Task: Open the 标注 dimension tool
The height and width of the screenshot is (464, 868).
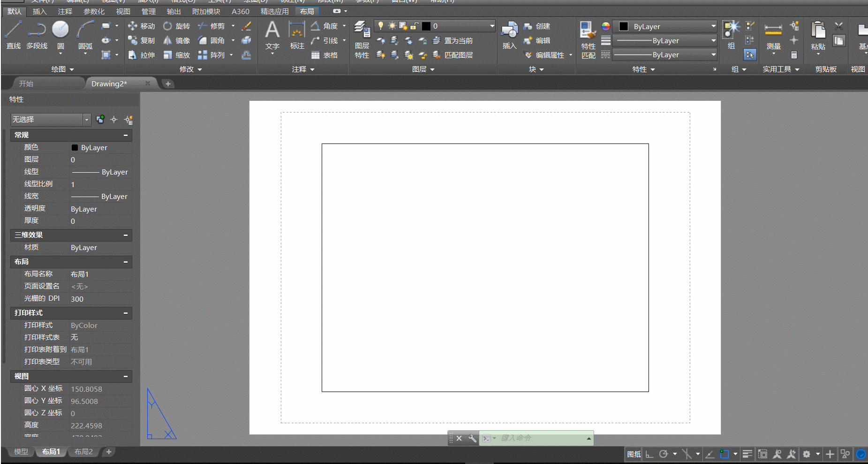Action: [297, 35]
